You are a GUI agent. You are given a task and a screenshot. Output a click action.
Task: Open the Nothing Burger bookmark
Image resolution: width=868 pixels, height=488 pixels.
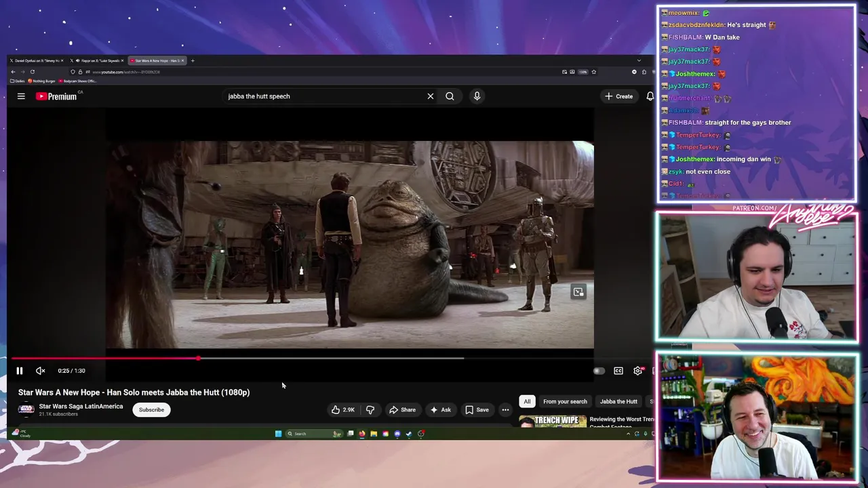[42, 81]
